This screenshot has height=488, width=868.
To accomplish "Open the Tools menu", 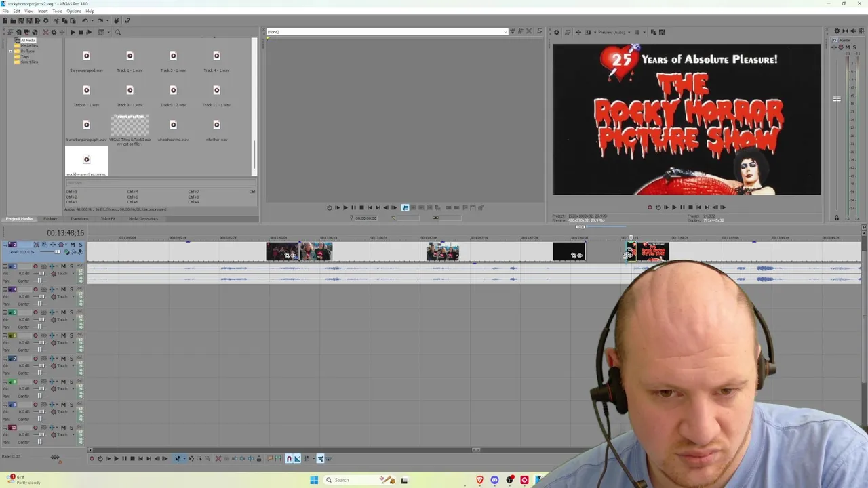I will pos(57,12).
